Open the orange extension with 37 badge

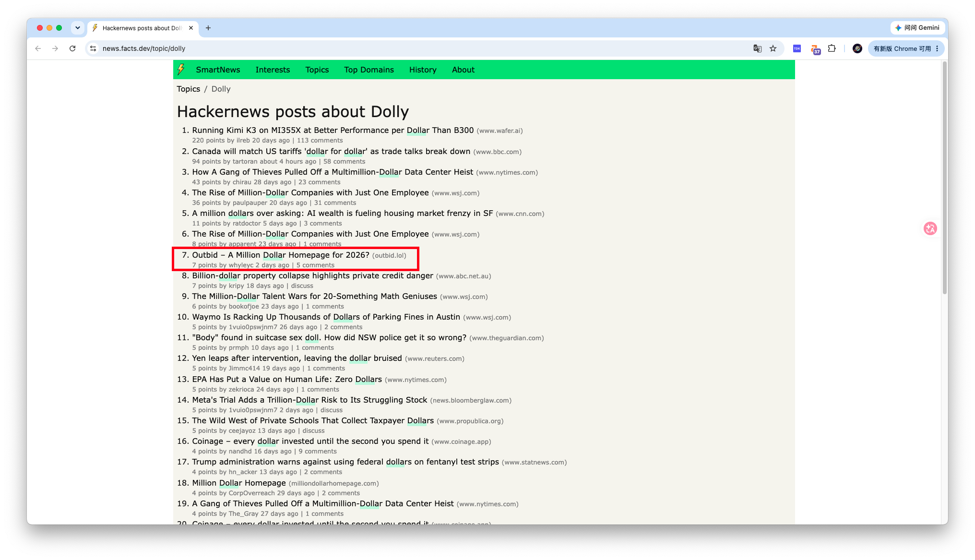[x=815, y=49]
